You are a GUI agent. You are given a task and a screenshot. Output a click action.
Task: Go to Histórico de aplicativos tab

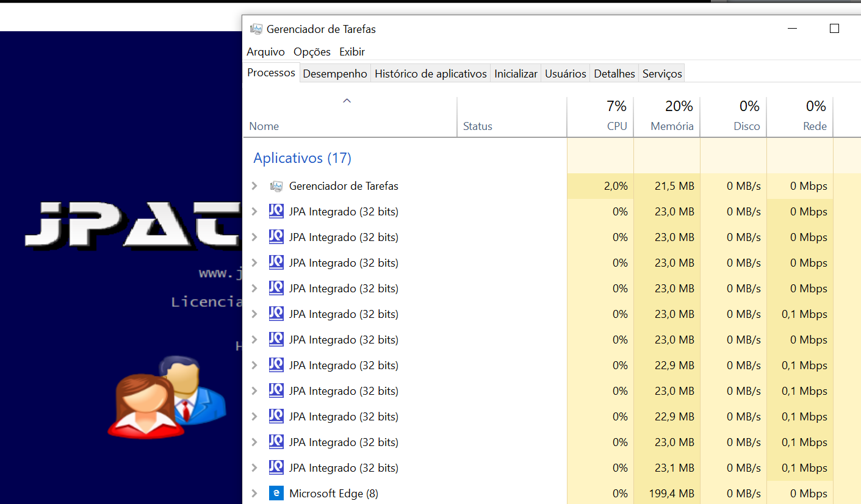[x=430, y=74]
